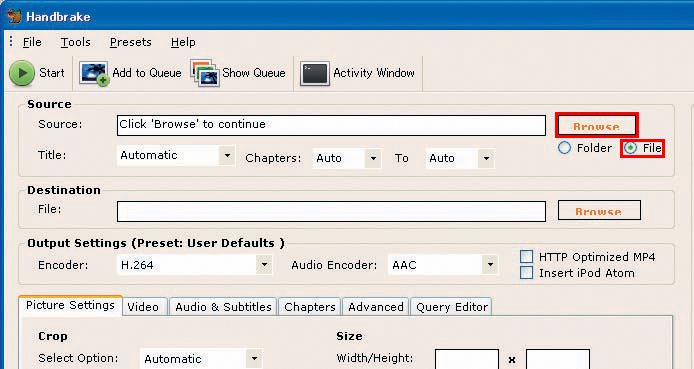
Task: Switch to the Chapters tab
Action: pos(310,307)
